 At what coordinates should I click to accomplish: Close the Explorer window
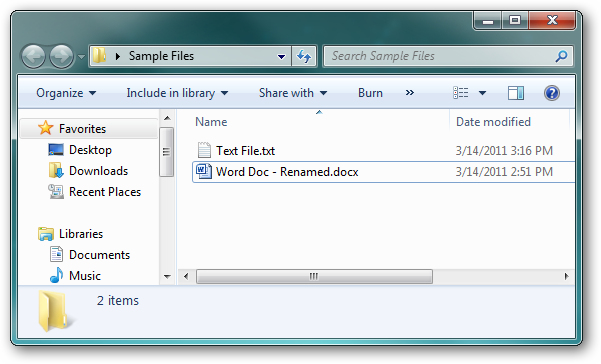point(552,21)
